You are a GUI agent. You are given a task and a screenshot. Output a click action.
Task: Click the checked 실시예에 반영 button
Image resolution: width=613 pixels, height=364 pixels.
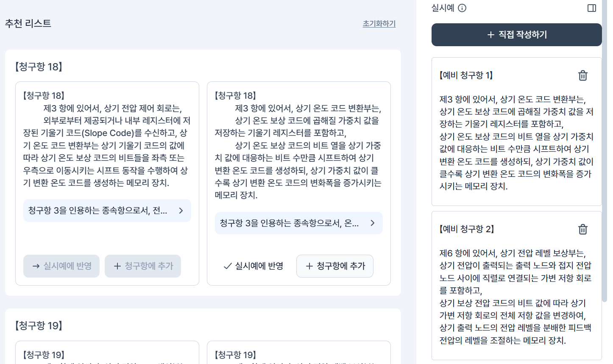point(254,266)
